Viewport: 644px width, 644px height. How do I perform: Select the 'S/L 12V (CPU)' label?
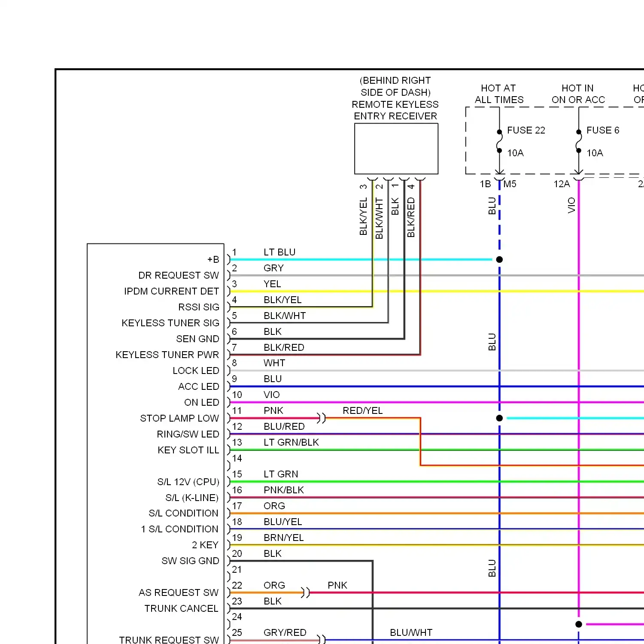pyautogui.click(x=188, y=482)
